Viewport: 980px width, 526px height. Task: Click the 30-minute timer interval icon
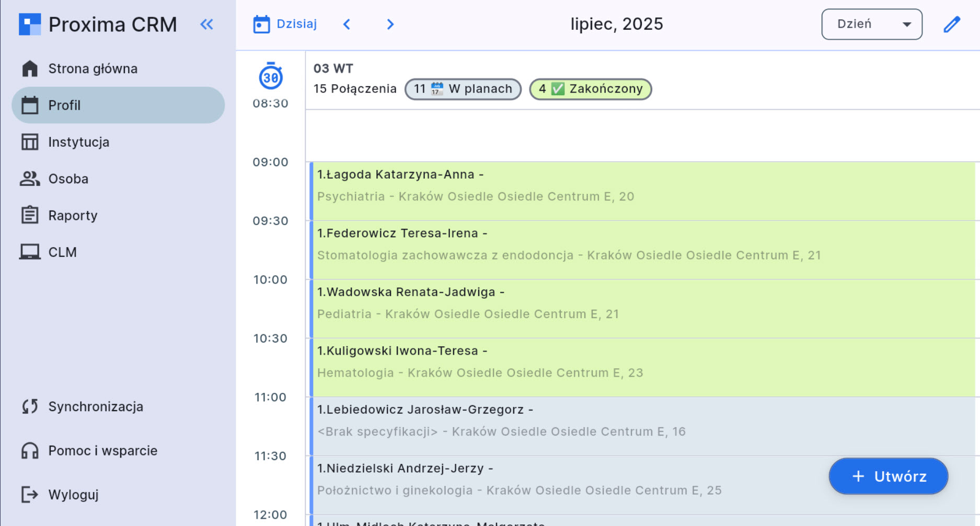[x=271, y=77]
